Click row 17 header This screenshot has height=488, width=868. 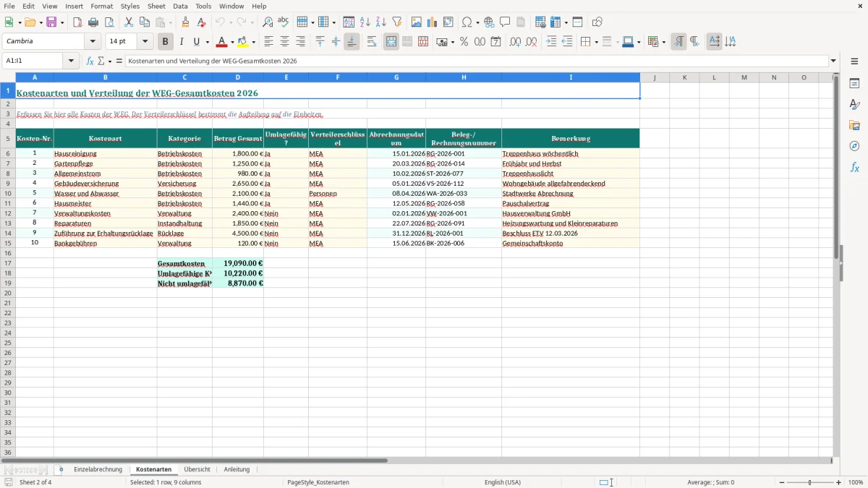click(8, 263)
